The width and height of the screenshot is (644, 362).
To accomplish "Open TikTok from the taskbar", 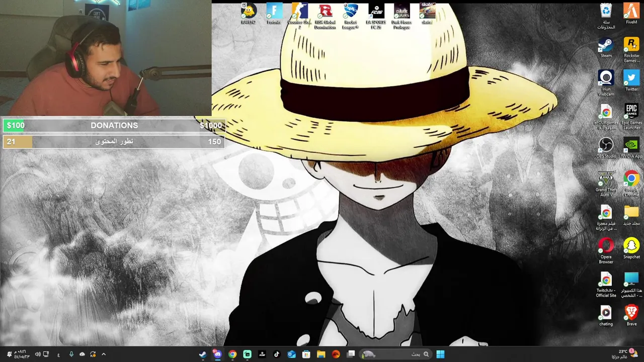I will (x=276, y=354).
